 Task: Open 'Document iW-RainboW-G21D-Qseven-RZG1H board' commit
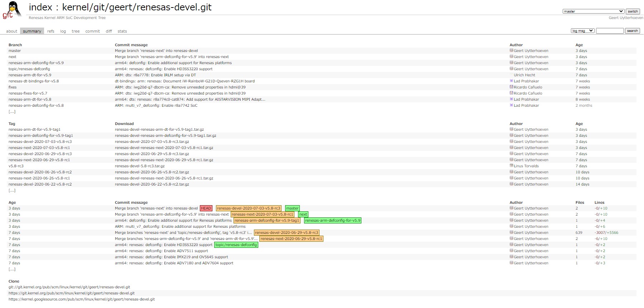tap(185, 81)
